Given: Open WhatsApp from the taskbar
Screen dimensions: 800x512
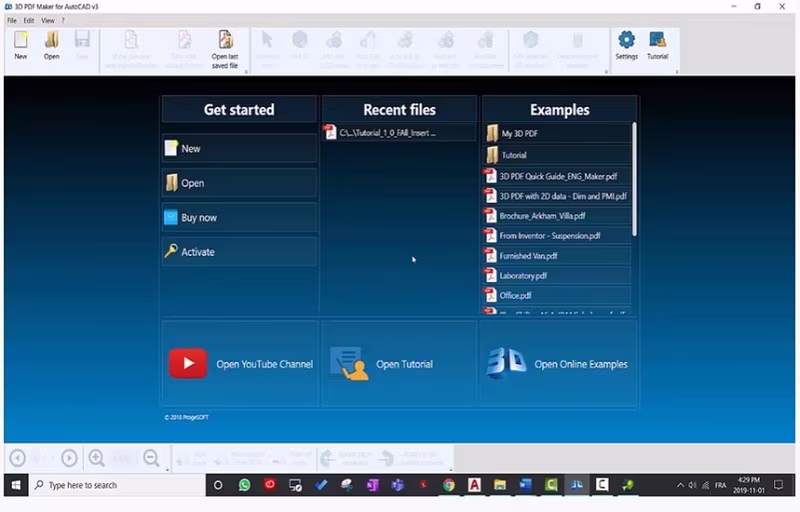Looking at the screenshot, I should [x=244, y=485].
